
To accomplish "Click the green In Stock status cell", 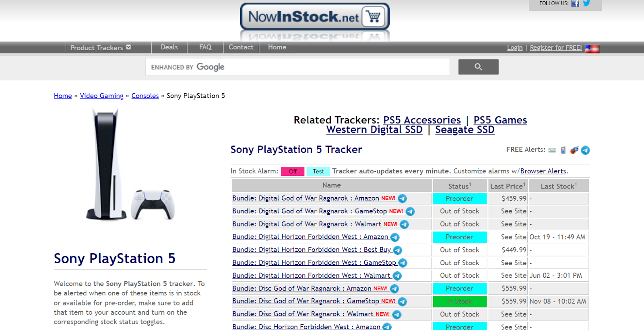I will 460,301.
